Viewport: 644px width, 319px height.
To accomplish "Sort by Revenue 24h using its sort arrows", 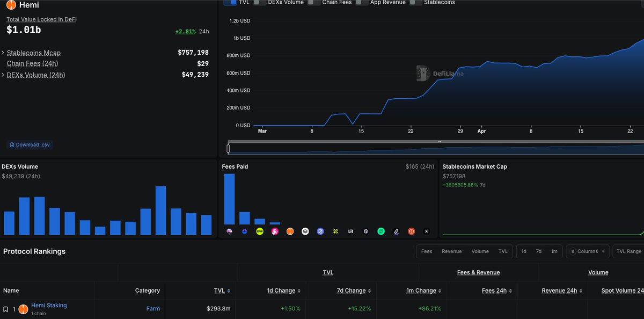I will click(x=581, y=291).
